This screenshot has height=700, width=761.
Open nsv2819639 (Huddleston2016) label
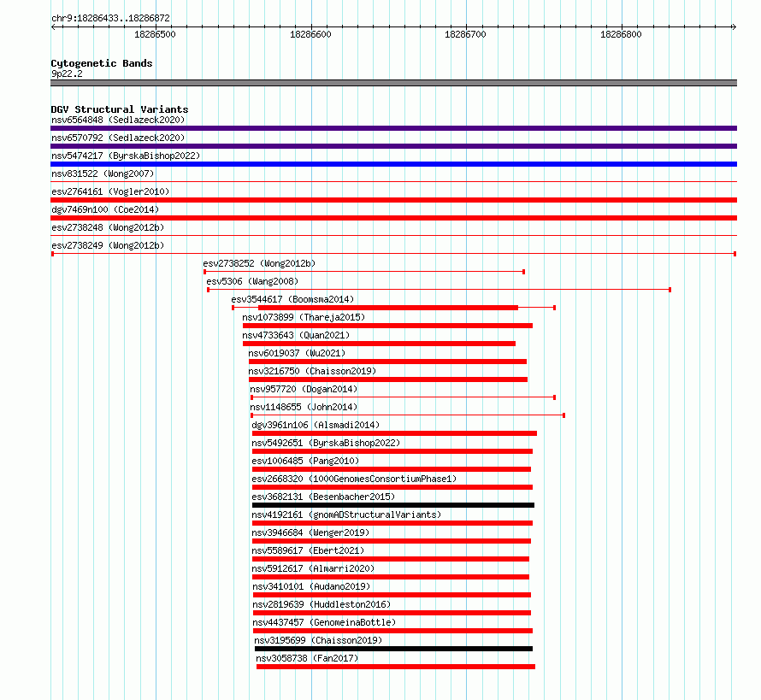(x=322, y=604)
